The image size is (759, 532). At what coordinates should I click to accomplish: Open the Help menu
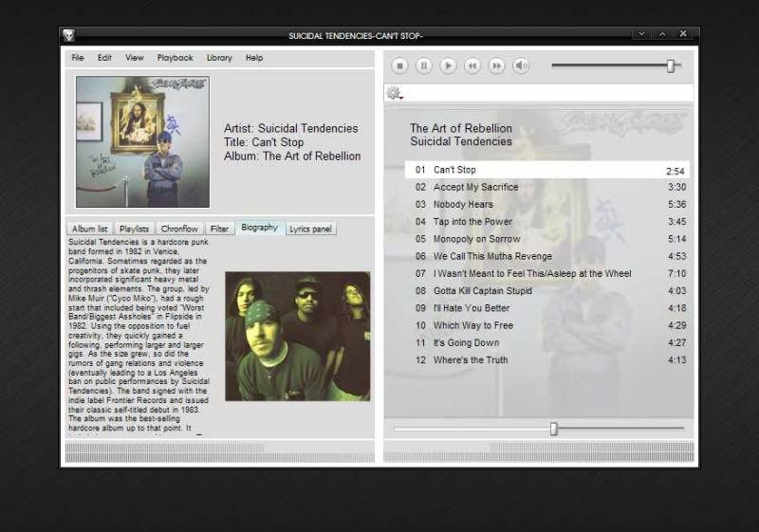(254, 58)
